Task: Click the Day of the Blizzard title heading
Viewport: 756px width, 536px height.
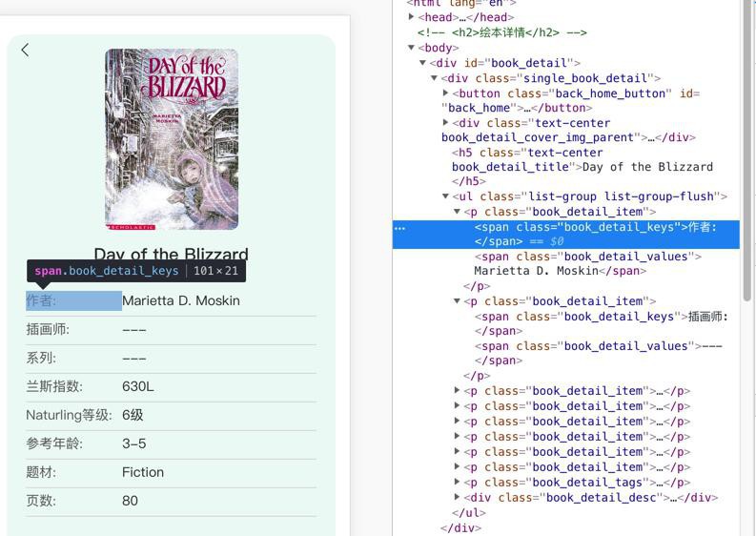Action: pos(172,255)
